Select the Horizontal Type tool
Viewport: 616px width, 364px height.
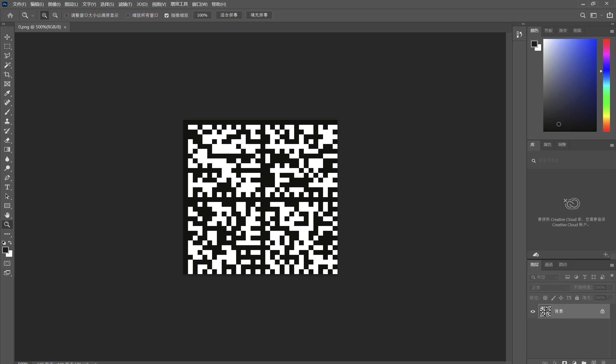tap(7, 187)
